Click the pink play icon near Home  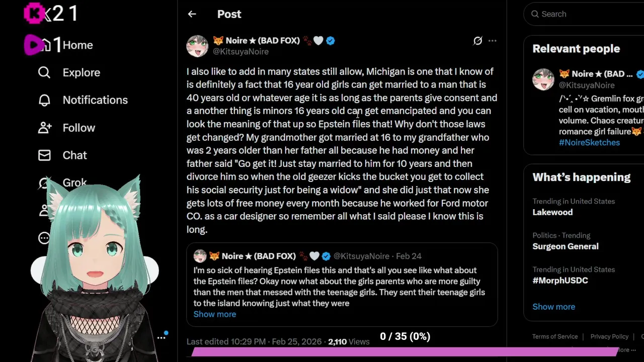coord(34,45)
